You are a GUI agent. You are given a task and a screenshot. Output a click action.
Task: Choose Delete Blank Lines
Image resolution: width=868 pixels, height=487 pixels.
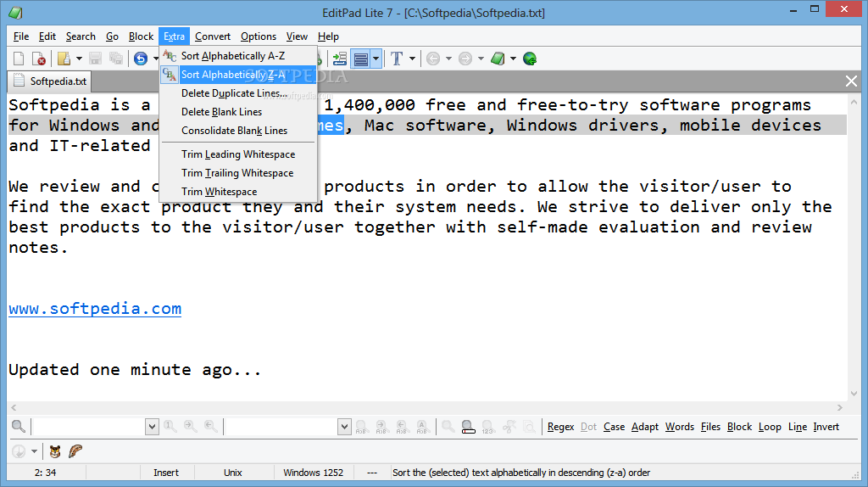[238, 112]
